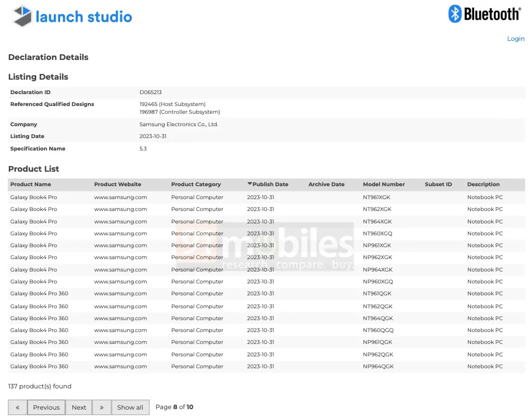Viewport: 530px width, 420px height.
Task: Select the row with model NP964QGK
Action: (x=378, y=367)
